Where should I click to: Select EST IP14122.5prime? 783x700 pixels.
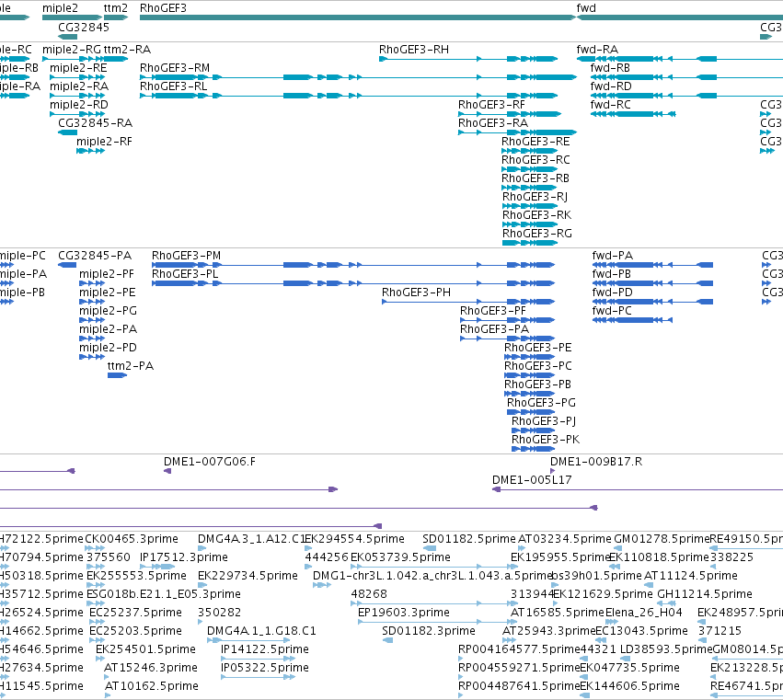[265, 650]
